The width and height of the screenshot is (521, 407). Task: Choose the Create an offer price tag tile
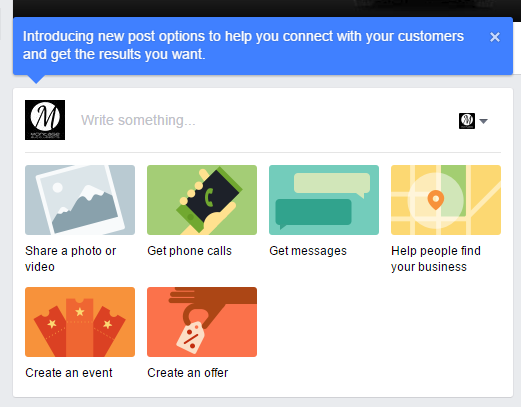tap(202, 322)
